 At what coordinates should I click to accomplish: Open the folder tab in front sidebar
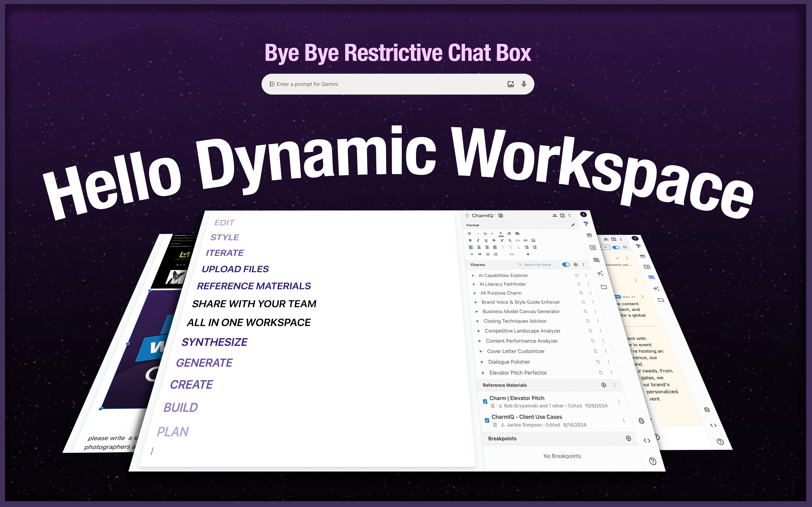(x=604, y=287)
